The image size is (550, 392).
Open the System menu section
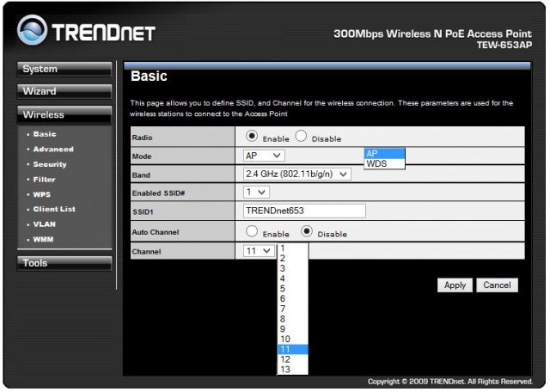pyautogui.click(x=64, y=69)
